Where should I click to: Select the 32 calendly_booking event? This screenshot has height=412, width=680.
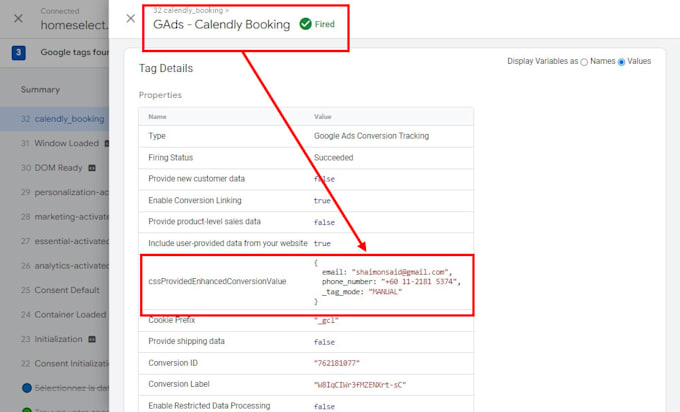(54, 119)
